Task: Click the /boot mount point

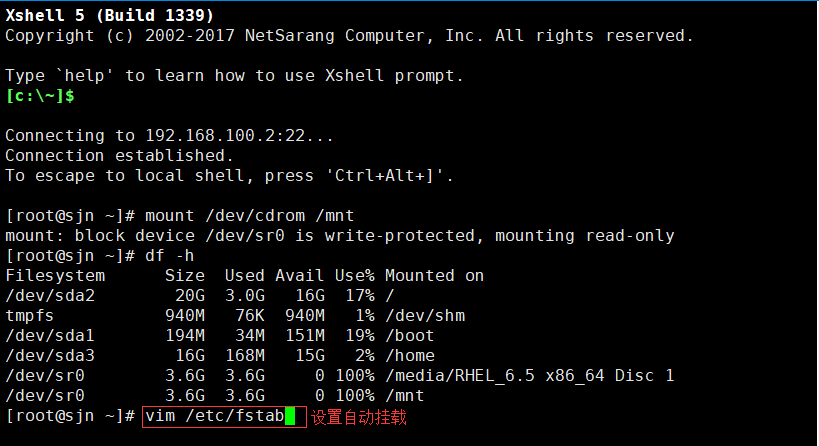Action: point(410,336)
